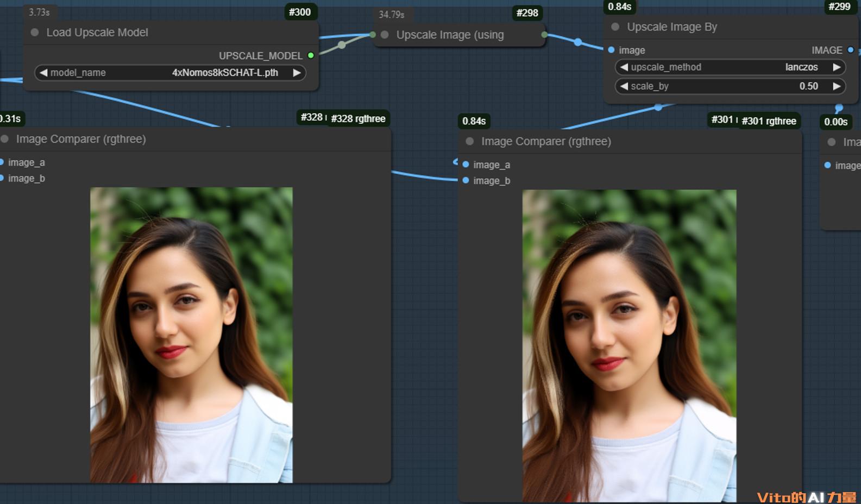Click the 3.73s execution time label
Screen dimensions: 861x504
tap(39, 12)
